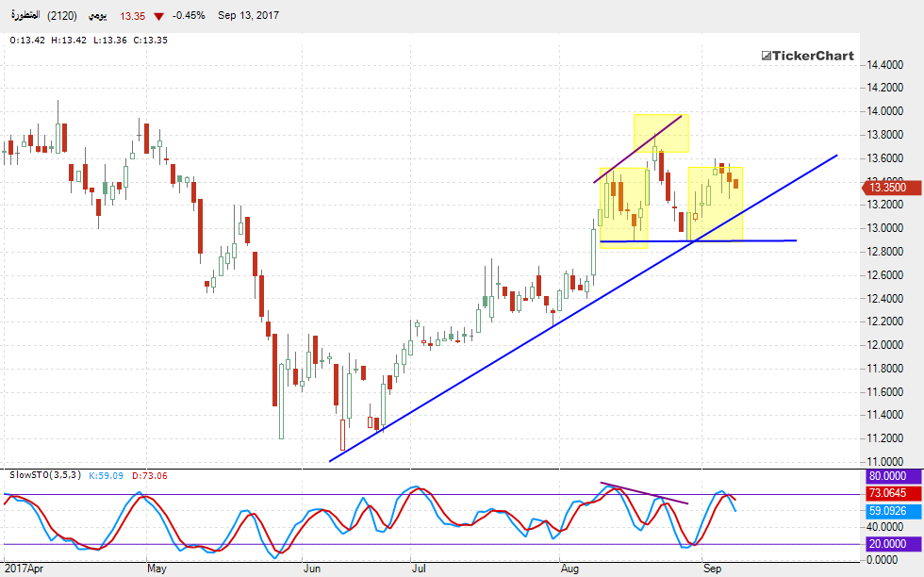Click the TickerChart logo
This screenshot has height=577, width=924.
click(807, 56)
